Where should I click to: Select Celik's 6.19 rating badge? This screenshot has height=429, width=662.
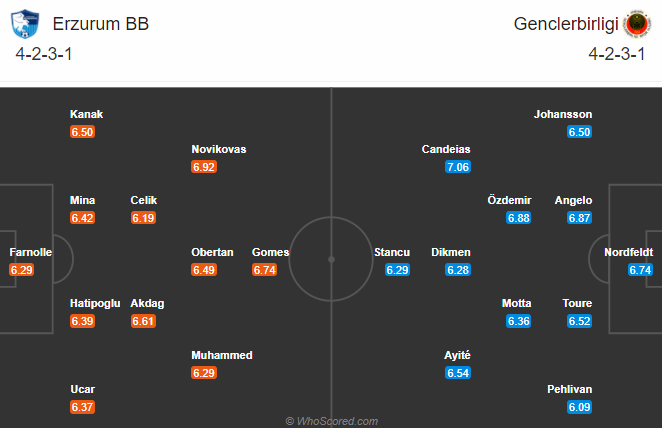click(x=143, y=218)
